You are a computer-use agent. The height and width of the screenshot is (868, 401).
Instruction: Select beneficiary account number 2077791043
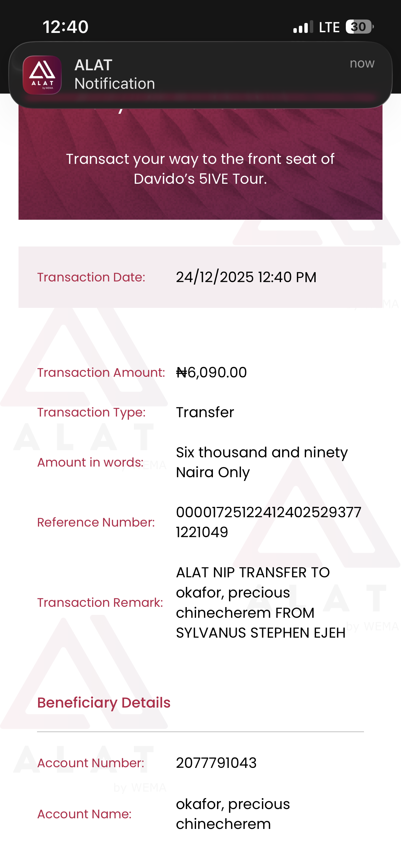(216, 763)
